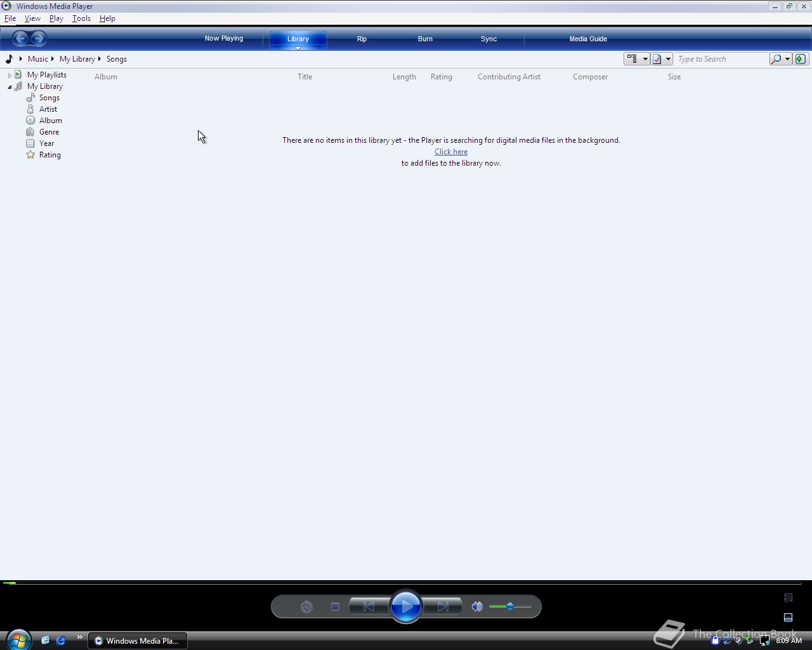Mute the sound with speaker icon

point(477,607)
